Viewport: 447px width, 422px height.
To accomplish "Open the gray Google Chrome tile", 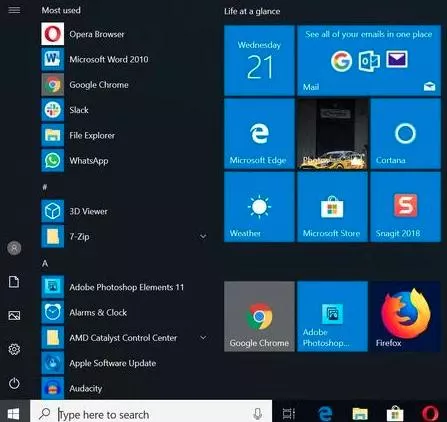I will (x=259, y=316).
